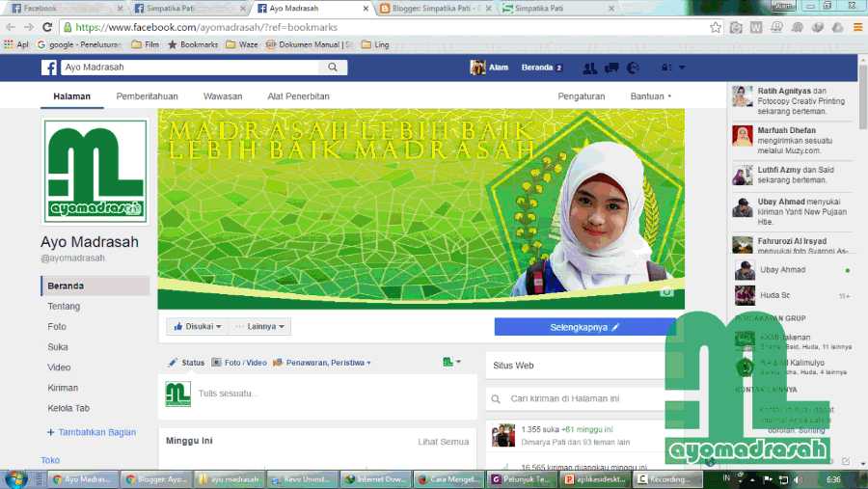
Task: Select Video in the page sidebar
Action: pyautogui.click(x=59, y=367)
